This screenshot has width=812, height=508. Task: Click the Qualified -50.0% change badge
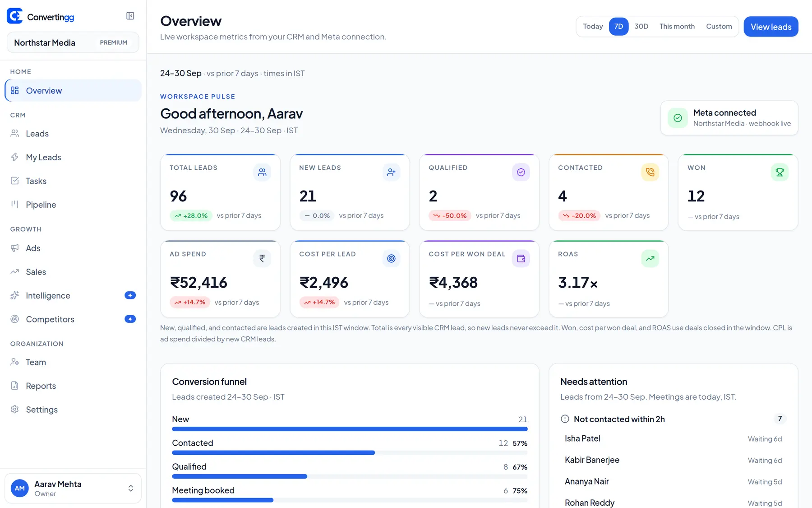point(450,215)
